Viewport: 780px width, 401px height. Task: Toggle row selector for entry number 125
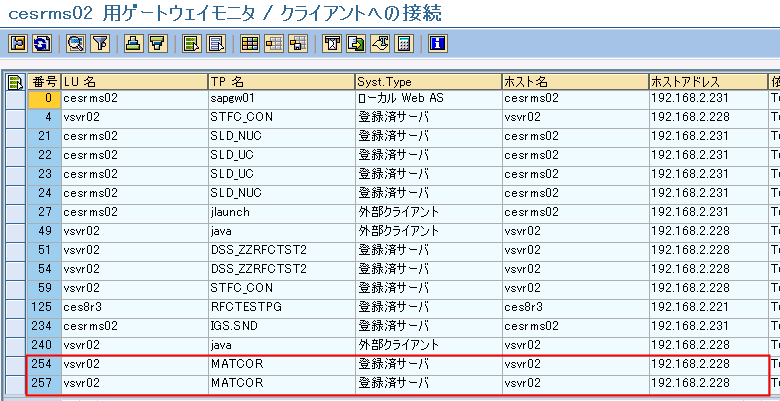[x=15, y=306]
